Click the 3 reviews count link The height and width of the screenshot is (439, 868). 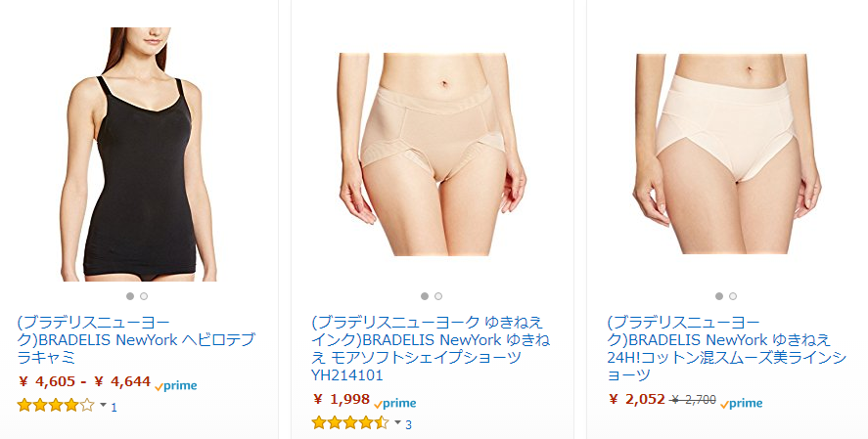[408, 425]
